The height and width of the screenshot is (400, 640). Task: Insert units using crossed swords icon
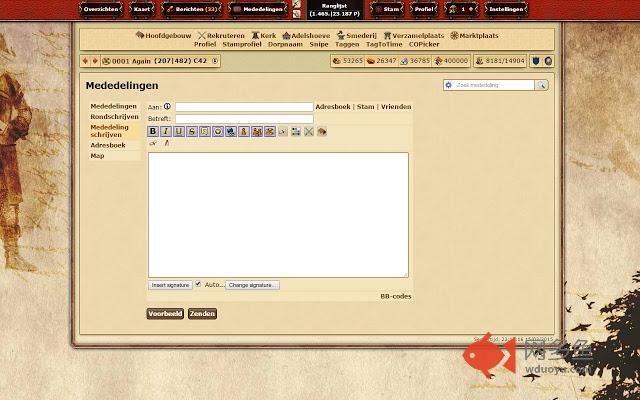tap(309, 131)
